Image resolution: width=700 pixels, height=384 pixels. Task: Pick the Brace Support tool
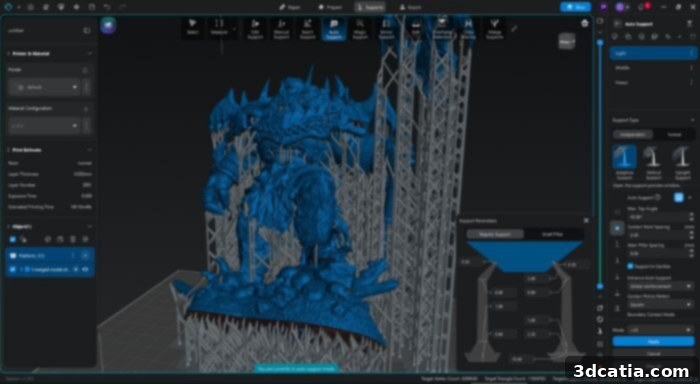(x=386, y=29)
